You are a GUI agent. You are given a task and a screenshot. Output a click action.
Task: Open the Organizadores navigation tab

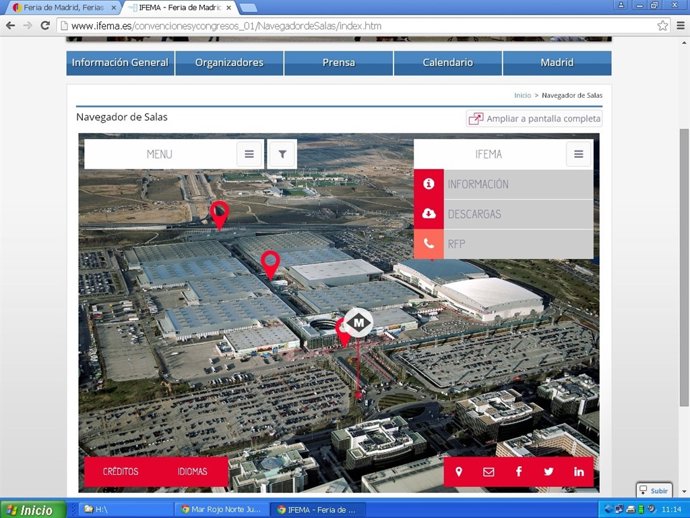229,63
